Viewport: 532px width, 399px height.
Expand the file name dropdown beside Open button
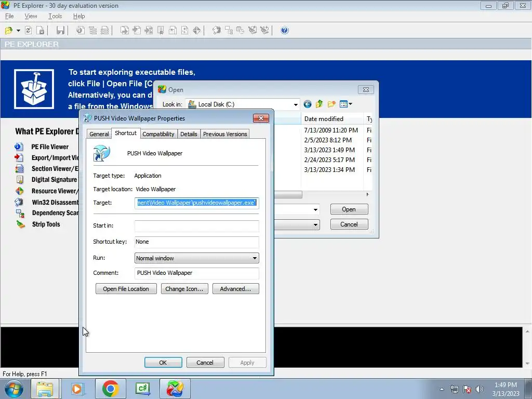click(x=315, y=210)
